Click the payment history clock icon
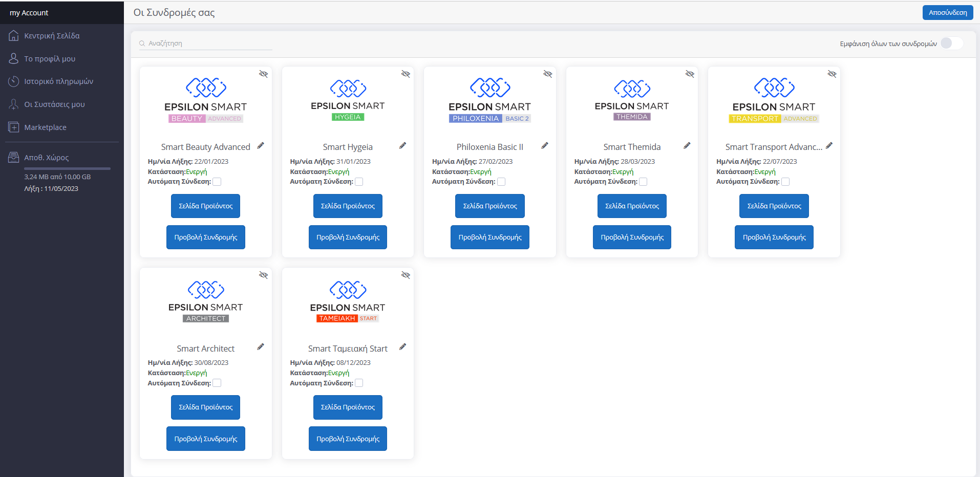Viewport: 980px width, 477px height. [14, 81]
